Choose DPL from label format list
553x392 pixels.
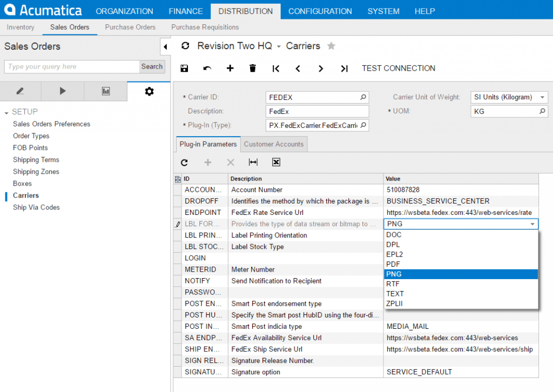[461, 245]
